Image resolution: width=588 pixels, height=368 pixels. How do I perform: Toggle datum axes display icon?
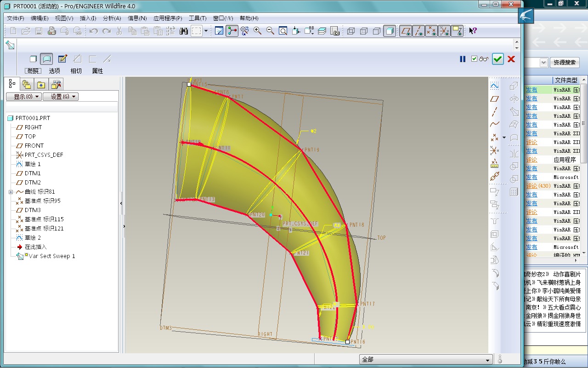418,31
